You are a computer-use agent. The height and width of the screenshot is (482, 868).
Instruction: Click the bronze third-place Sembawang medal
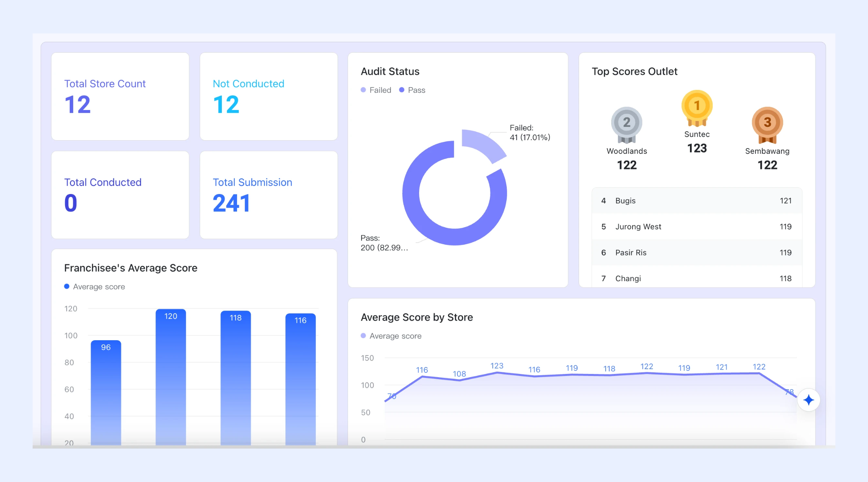click(x=767, y=125)
